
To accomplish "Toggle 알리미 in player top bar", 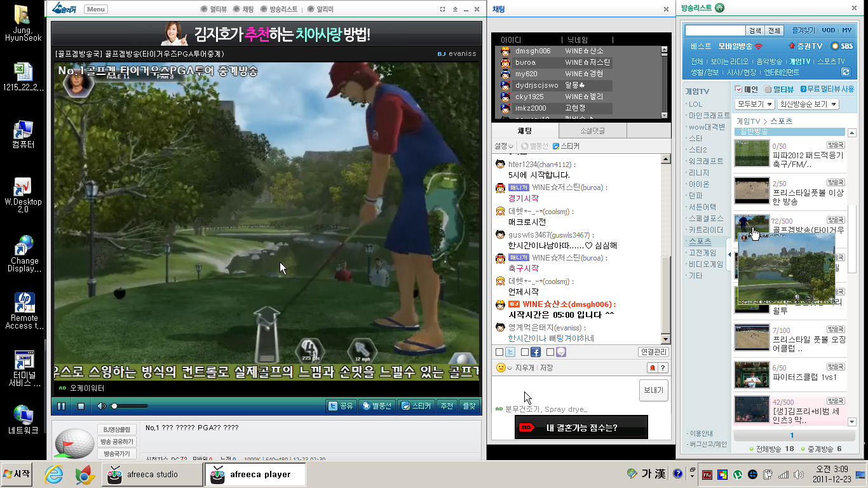I will 320,10.
